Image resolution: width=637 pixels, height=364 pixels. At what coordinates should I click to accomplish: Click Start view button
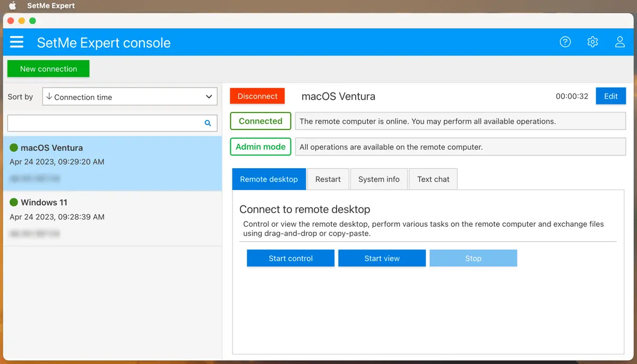[382, 258]
